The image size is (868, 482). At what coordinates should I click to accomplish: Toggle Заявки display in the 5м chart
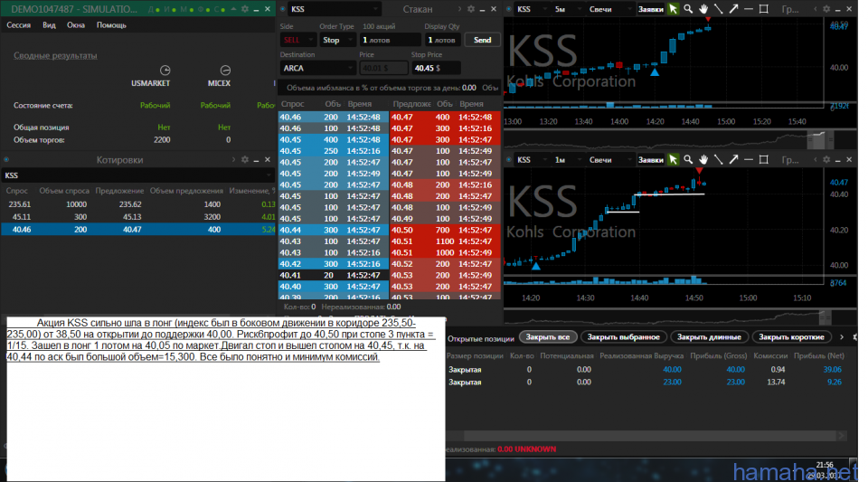tap(650, 9)
